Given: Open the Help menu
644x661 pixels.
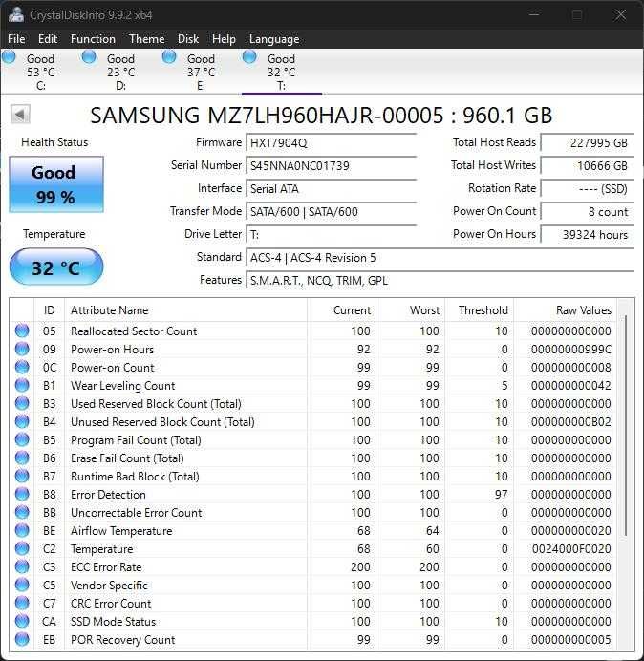Looking at the screenshot, I should tap(224, 39).
